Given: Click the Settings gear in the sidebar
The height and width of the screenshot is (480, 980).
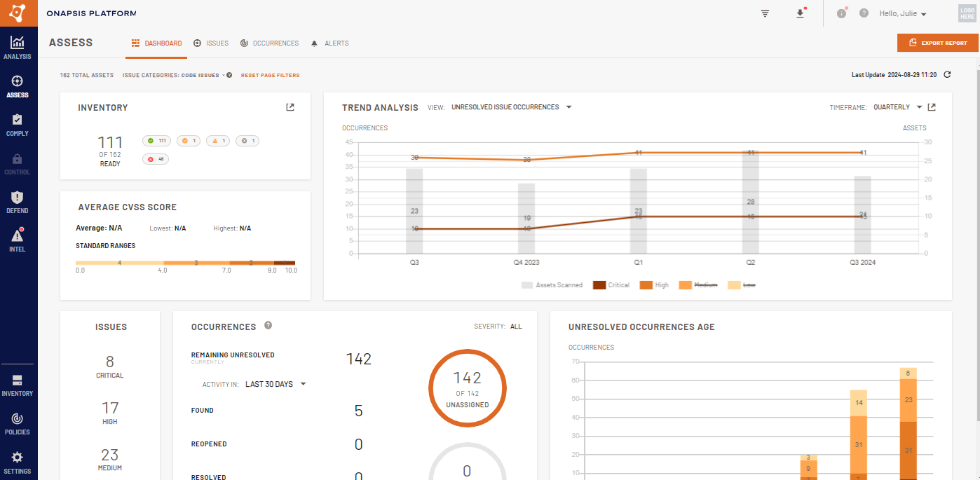Looking at the screenshot, I should pyautogui.click(x=18, y=460).
